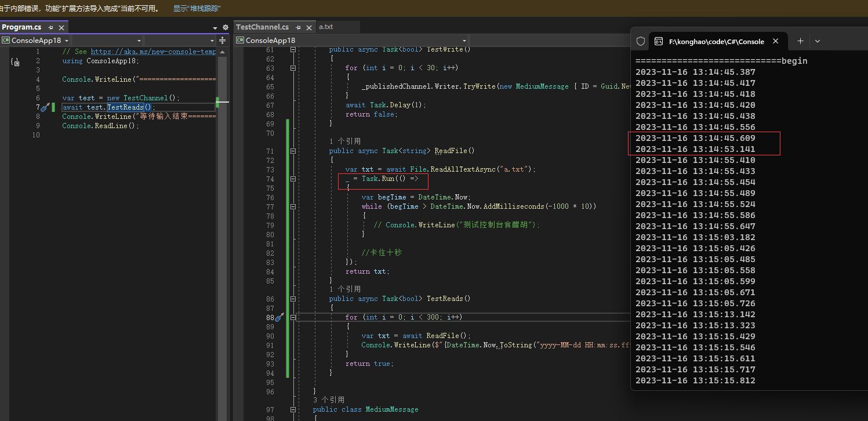This screenshot has height=421, width=868.
Task: Collapse the ReadFile method with its fold toggle
Action: point(293,150)
